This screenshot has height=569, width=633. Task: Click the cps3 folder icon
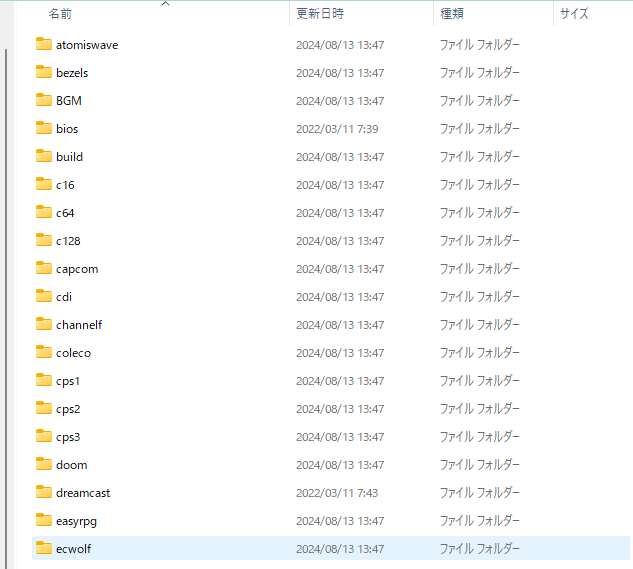pyautogui.click(x=44, y=436)
